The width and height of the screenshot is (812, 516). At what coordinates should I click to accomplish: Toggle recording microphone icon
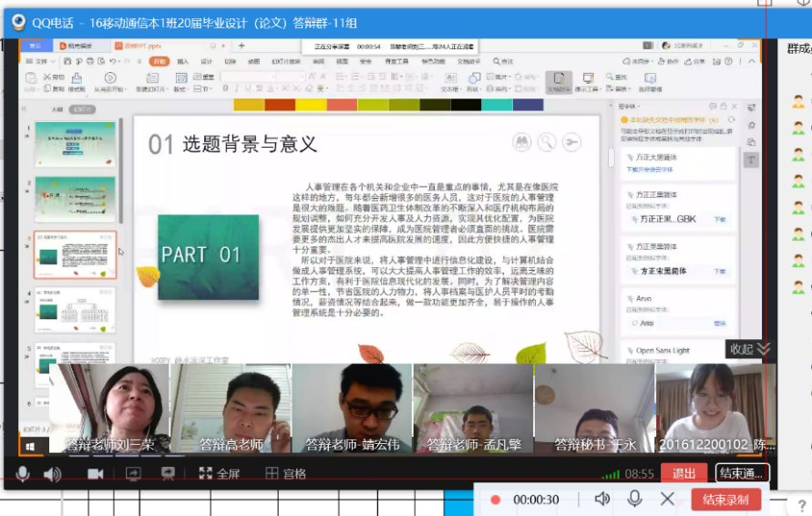634,499
